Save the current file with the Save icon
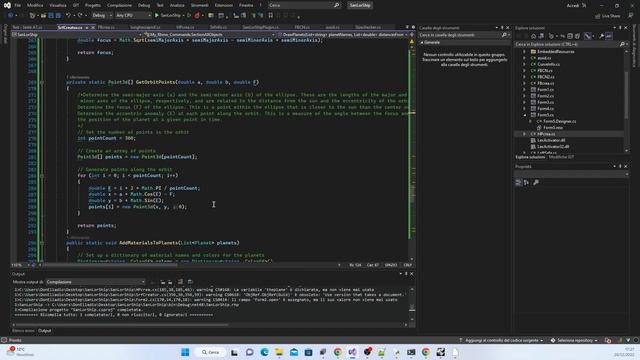640x360 pixels. coord(51,16)
